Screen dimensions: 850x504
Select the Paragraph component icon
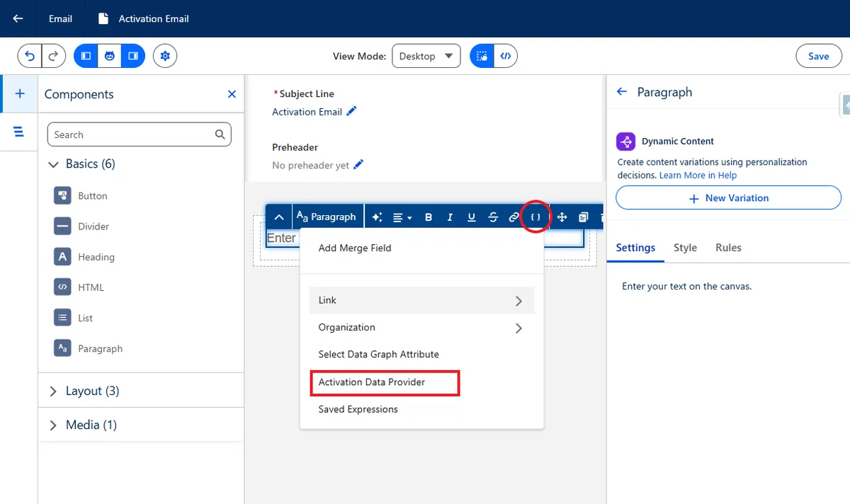(x=62, y=348)
